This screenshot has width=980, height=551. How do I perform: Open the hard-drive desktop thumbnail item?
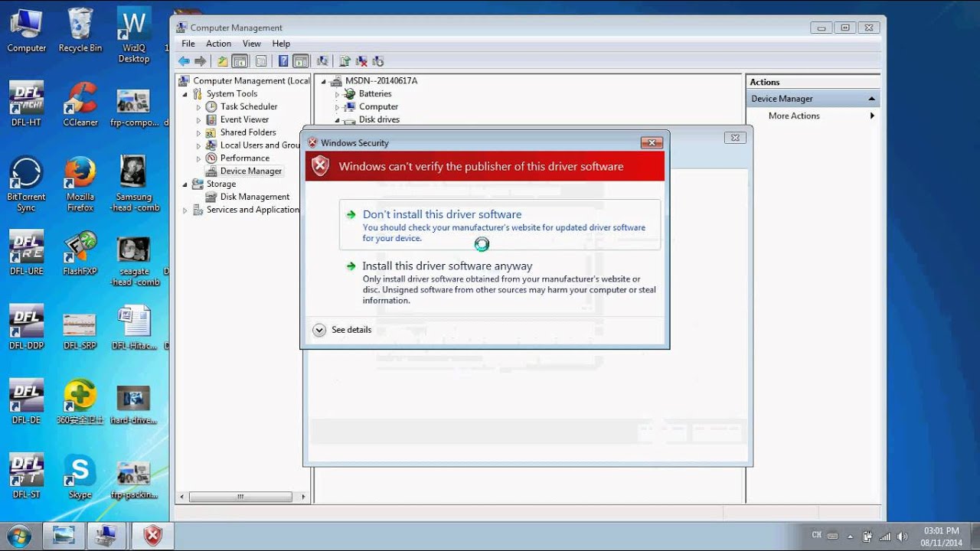134,404
